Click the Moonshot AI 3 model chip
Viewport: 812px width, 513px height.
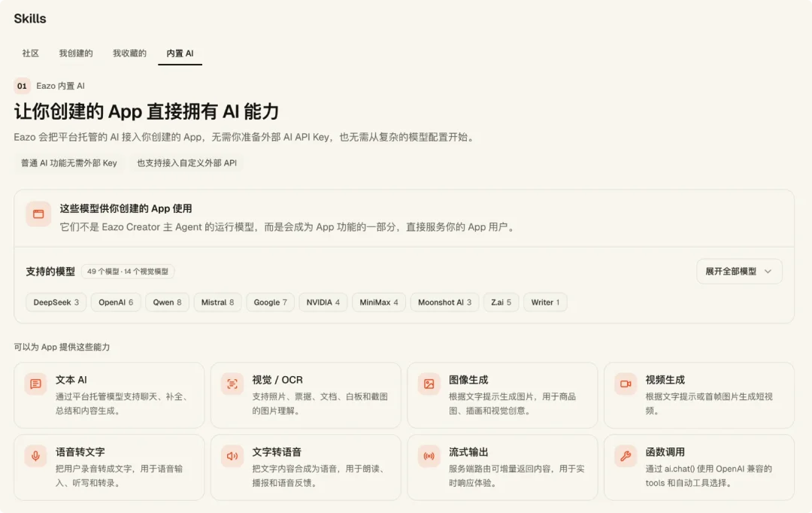pos(445,302)
